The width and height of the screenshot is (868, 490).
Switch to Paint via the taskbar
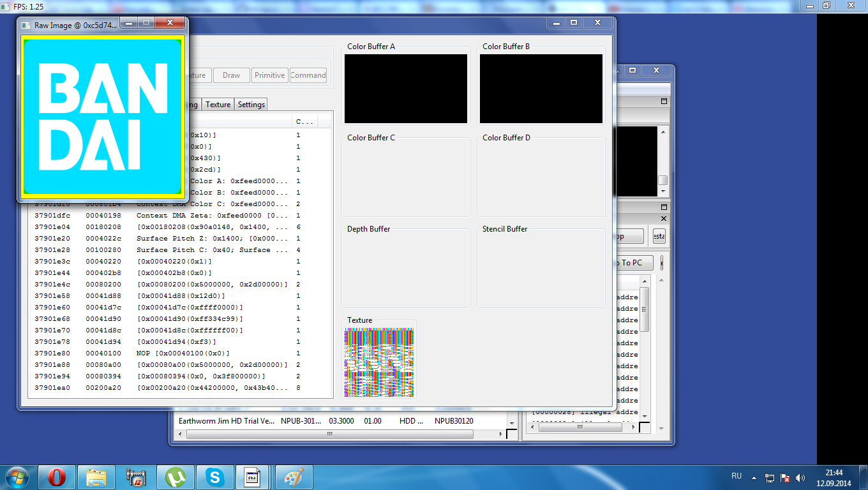click(x=294, y=477)
